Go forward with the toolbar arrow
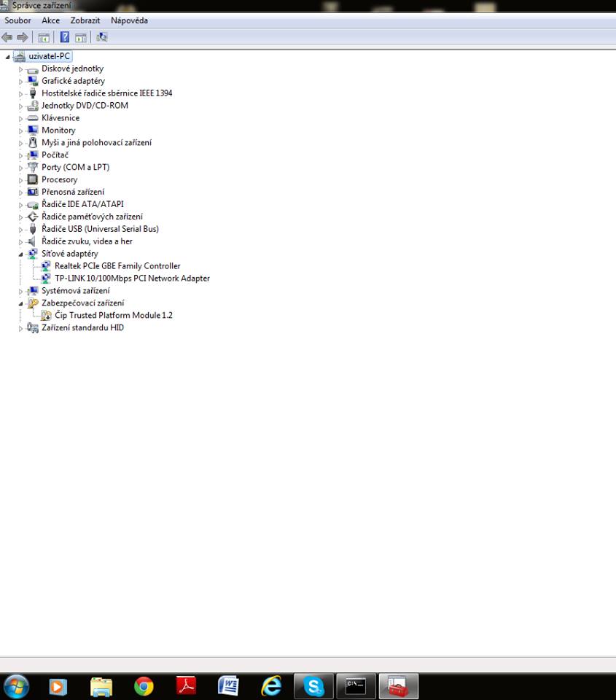 [x=23, y=37]
